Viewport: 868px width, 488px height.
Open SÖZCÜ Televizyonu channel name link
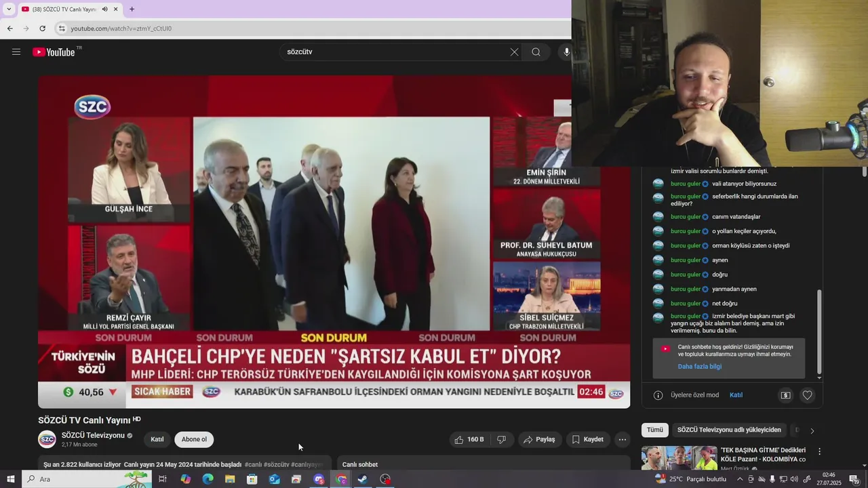(x=93, y=435)
